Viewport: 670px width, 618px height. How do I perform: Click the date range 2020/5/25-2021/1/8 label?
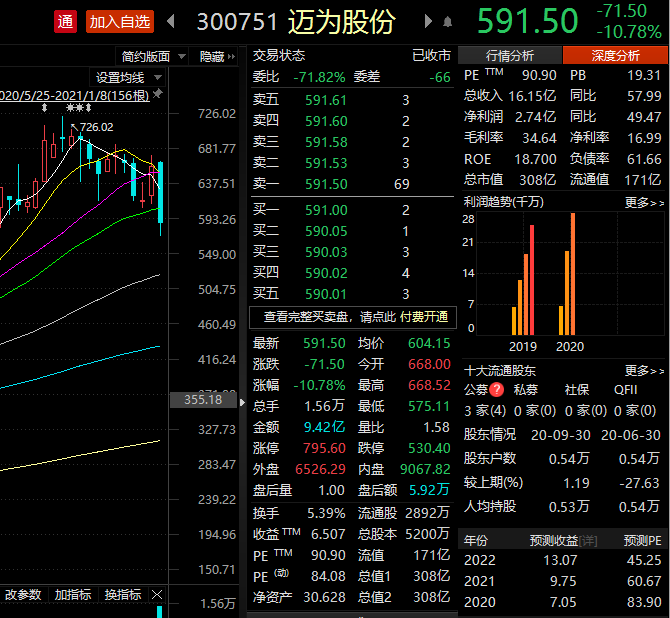[75, 95]
